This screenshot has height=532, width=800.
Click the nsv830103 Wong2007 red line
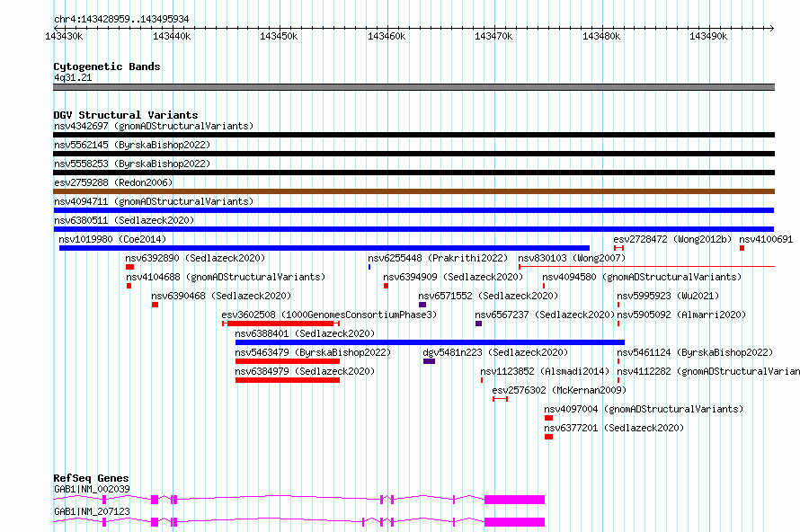646,266
